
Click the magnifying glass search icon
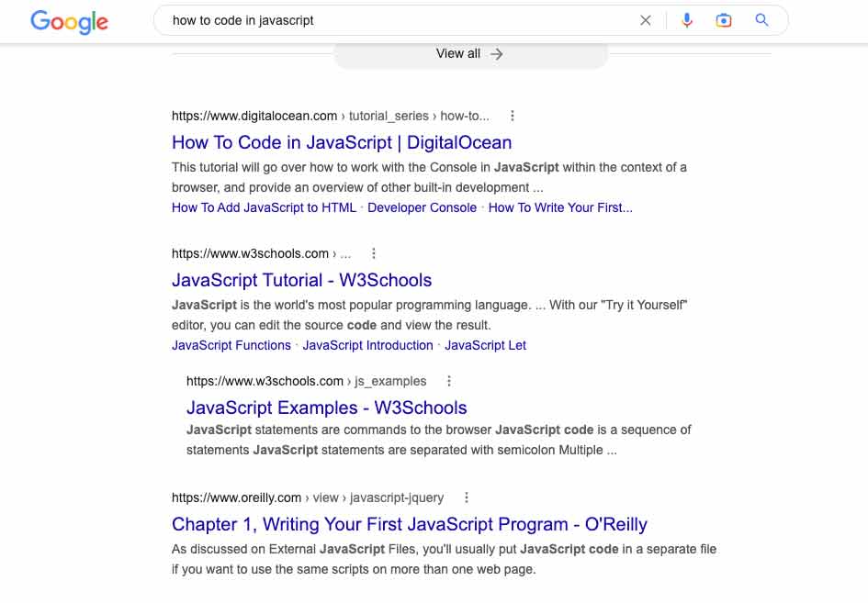761,20
